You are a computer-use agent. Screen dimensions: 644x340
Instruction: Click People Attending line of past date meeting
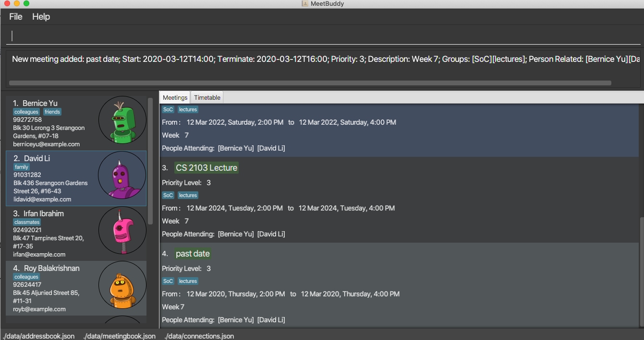223,320
